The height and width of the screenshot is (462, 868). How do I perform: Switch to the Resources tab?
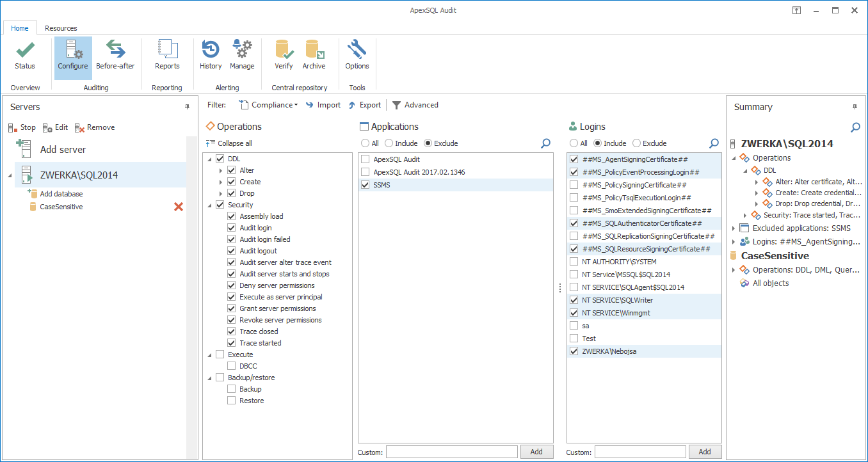tap(60, 28)
